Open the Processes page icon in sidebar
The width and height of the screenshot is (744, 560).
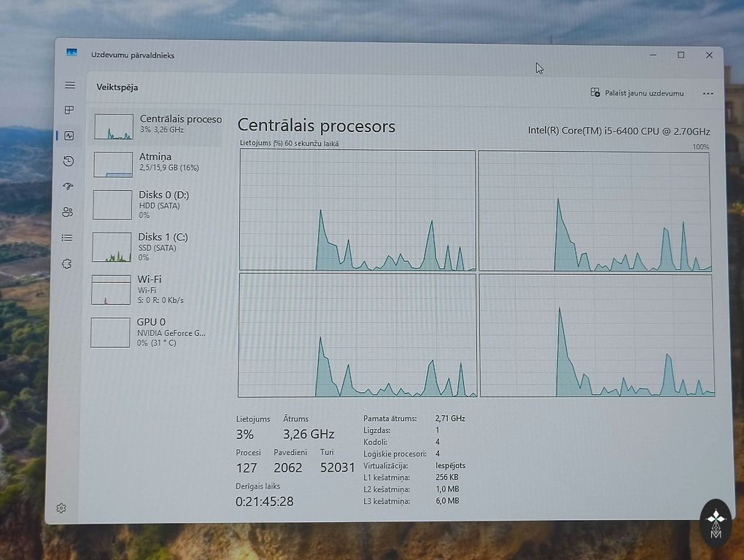[69, 110]
